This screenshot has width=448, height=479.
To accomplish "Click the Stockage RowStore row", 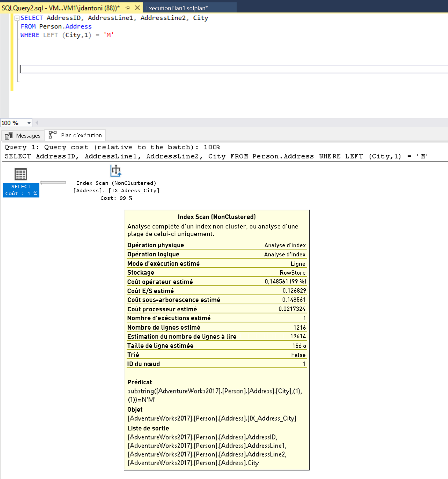I will pyautogui.click(x=217, y=272).
